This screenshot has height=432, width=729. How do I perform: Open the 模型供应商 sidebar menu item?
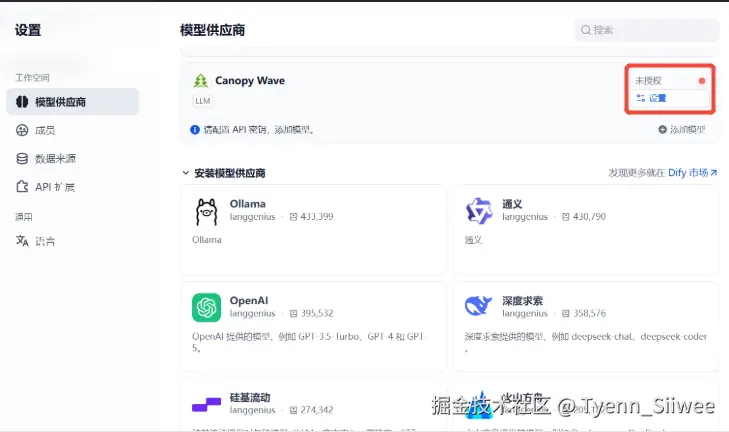point(73,102)
